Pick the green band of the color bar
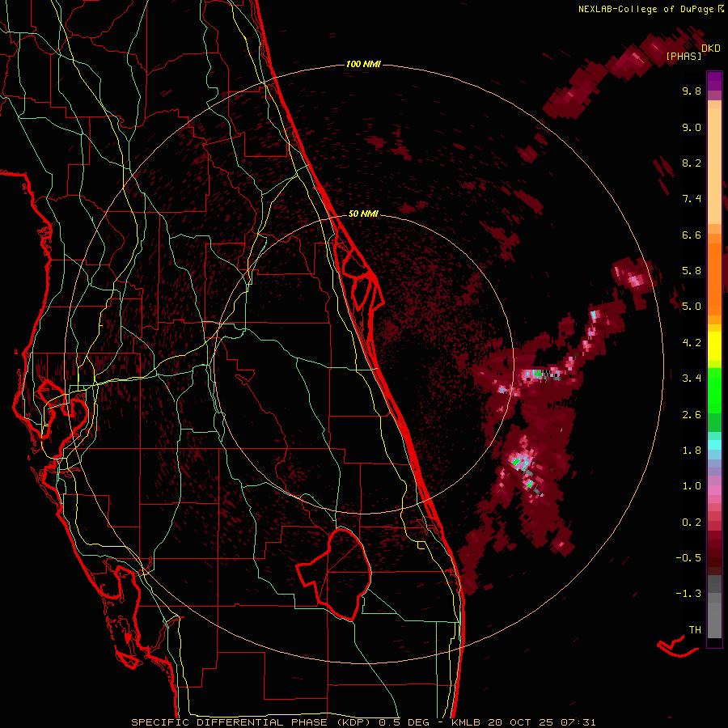This screenshot has width=728, height=728. [x=714, y=392]
